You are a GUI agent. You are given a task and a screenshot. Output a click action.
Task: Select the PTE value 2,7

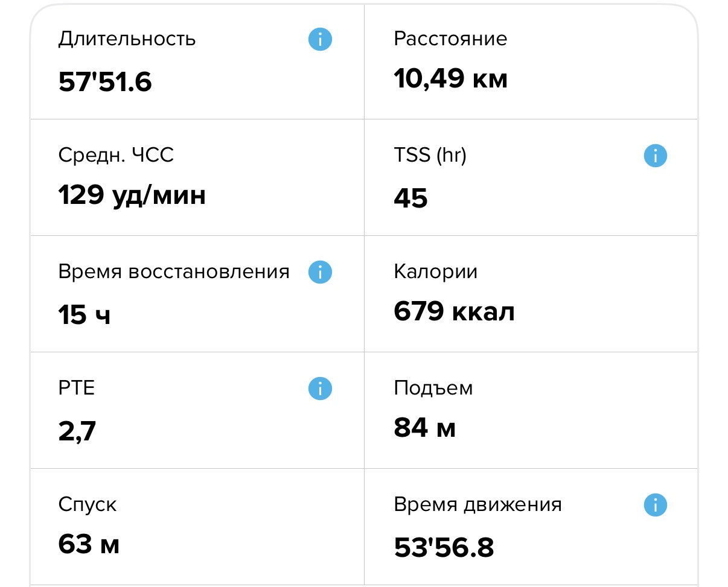coord(77,432)
